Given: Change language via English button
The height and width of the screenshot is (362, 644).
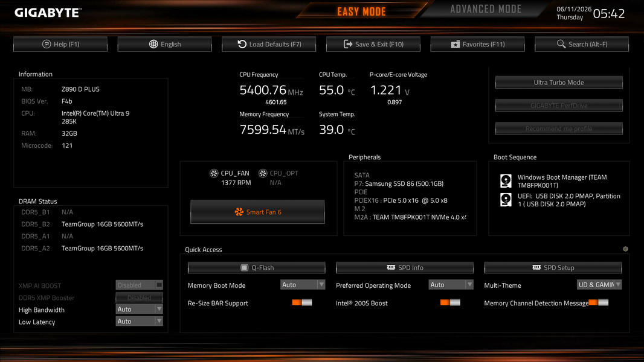Looking at the screenshot, I should (165, 44).
